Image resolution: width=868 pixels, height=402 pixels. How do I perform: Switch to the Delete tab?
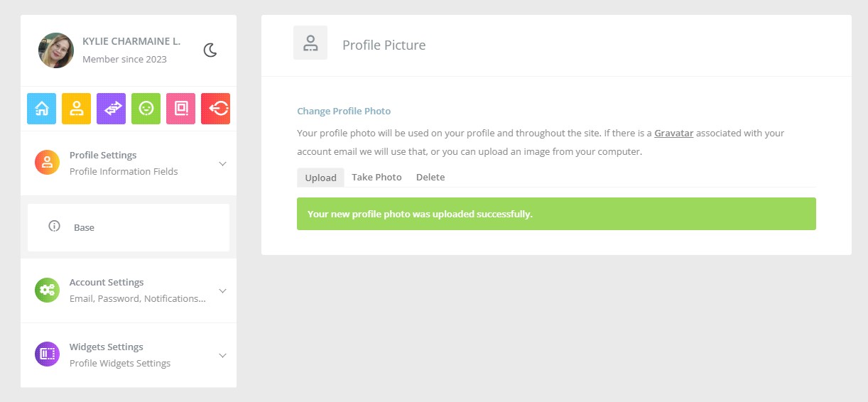click(x=430, y=178)
